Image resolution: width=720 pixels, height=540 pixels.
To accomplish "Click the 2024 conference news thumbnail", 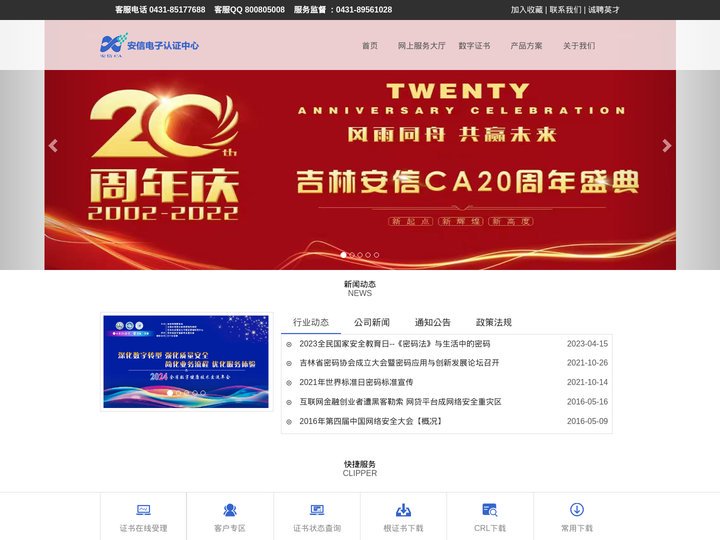I will click(x=186, y=361).
